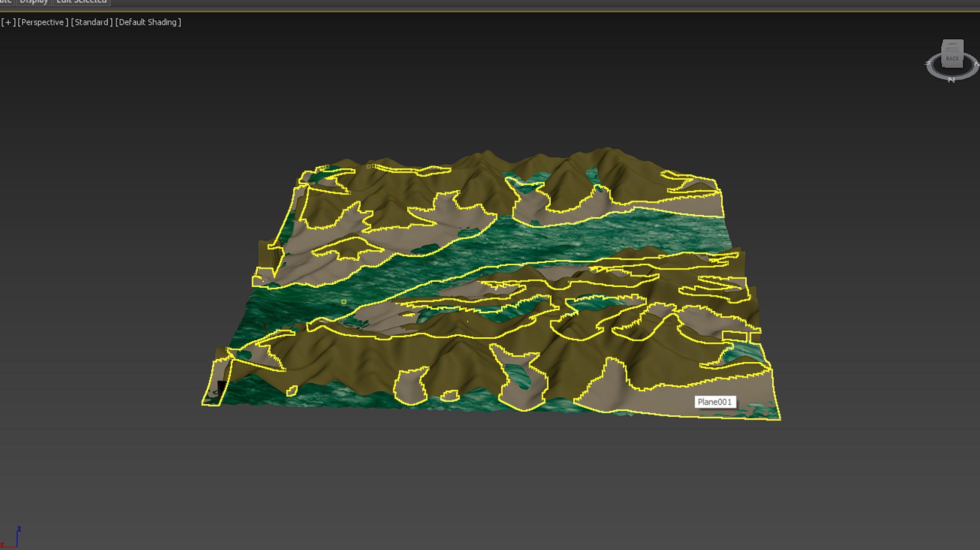The width and height of the screenshot is (980, 550).
Task: Open the Perspective point-of-view viewport menu
Action: pos(43,22)
